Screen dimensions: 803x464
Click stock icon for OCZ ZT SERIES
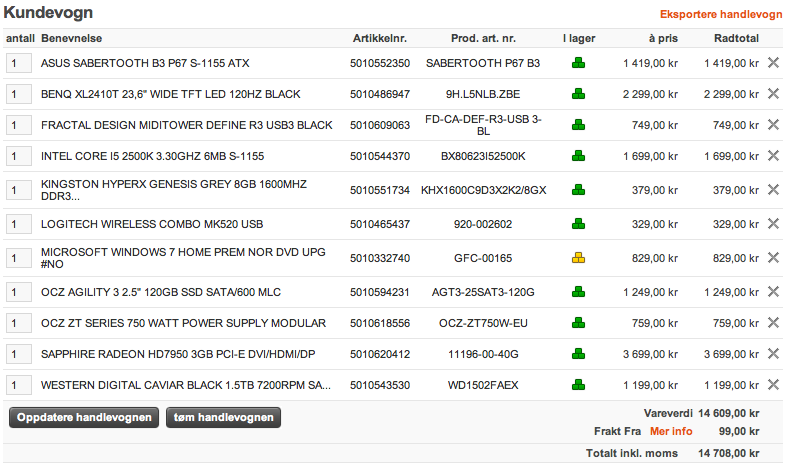578,323
